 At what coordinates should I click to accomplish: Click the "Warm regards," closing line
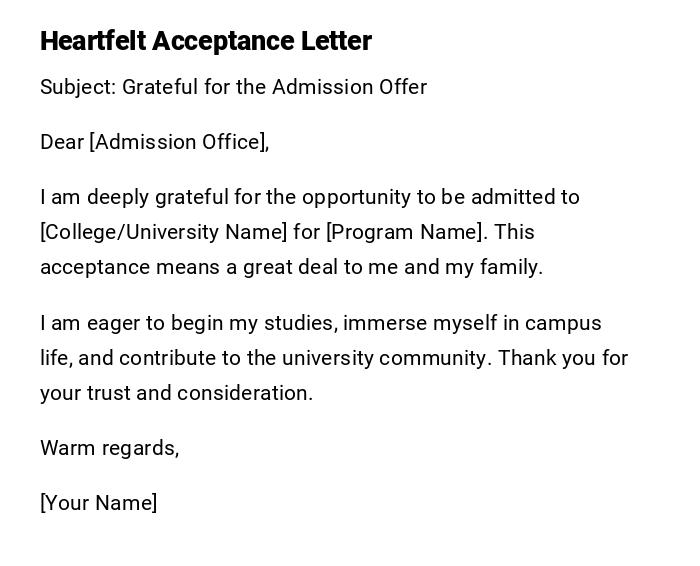110,448
